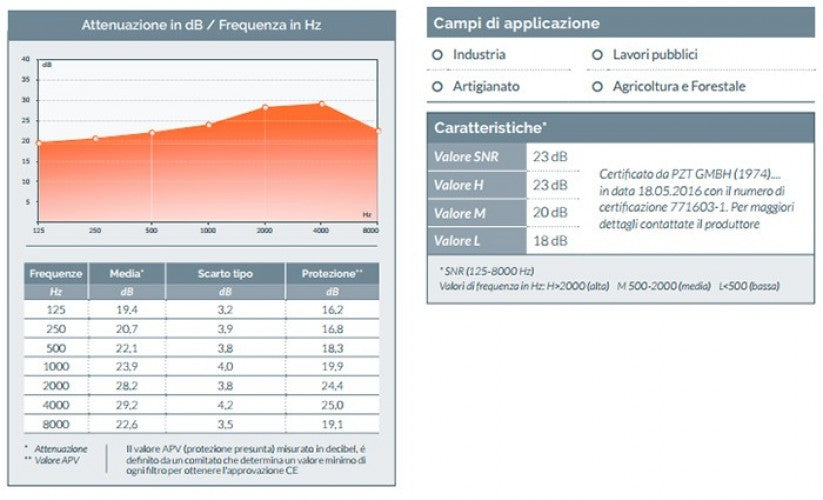823x500 pixels.
Task: Click the 2000 Hz chart data point
Action: tap(265, 108)
